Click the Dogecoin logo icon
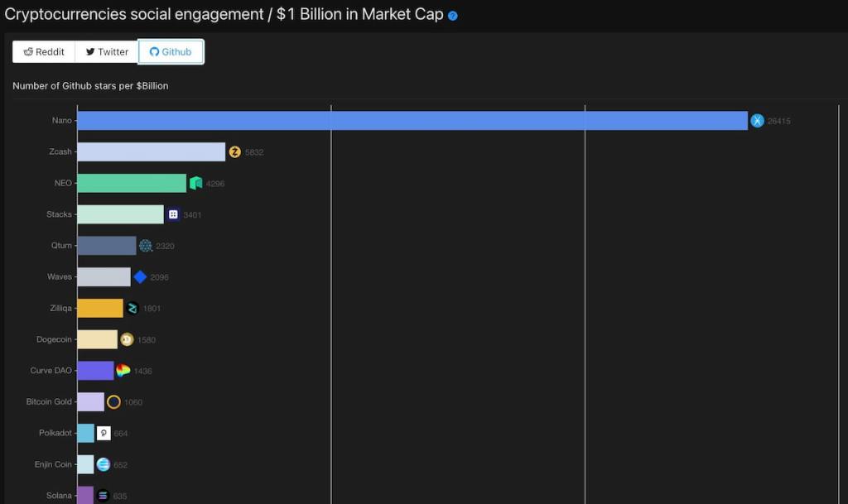 tap(127, 340)
